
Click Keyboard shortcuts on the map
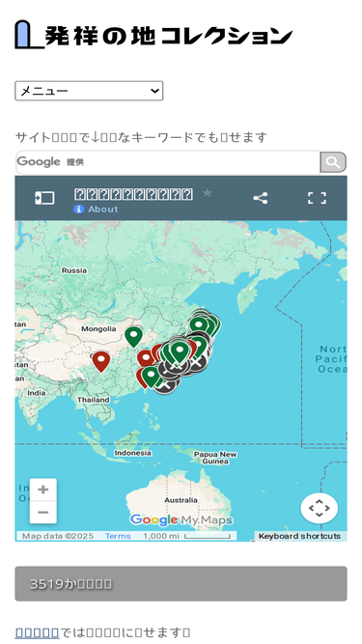[x=299, y=536]
